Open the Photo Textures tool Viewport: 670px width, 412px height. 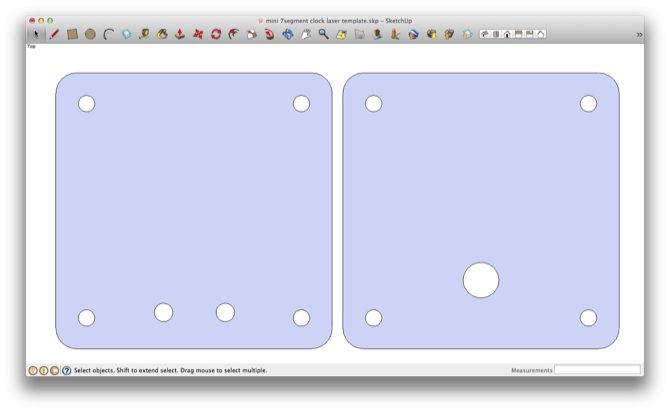(395, 34)
